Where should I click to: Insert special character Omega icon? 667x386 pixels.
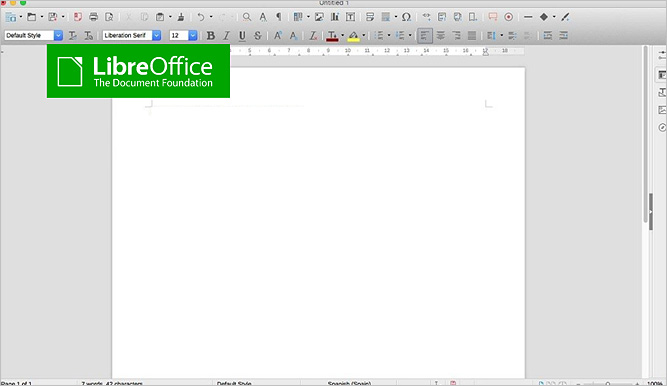coord(406,17)
